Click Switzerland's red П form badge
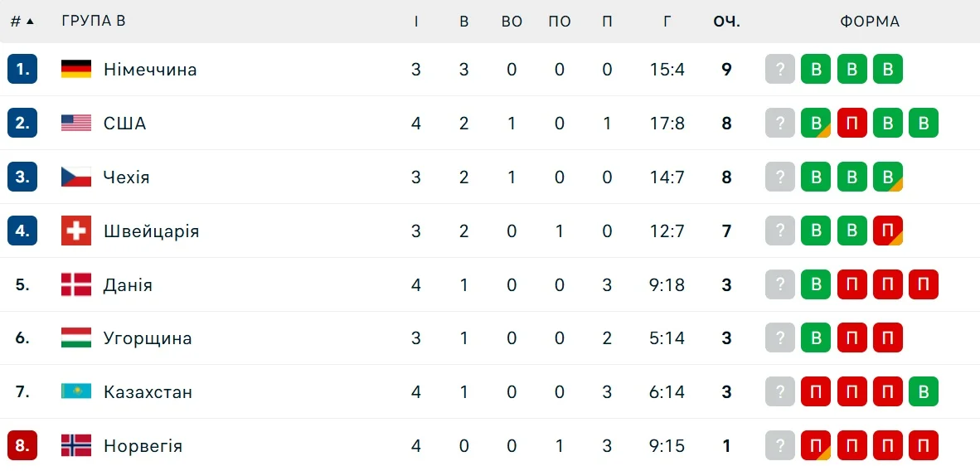Image resolution: width=980 pixels, height=471 pixels. 887,231
